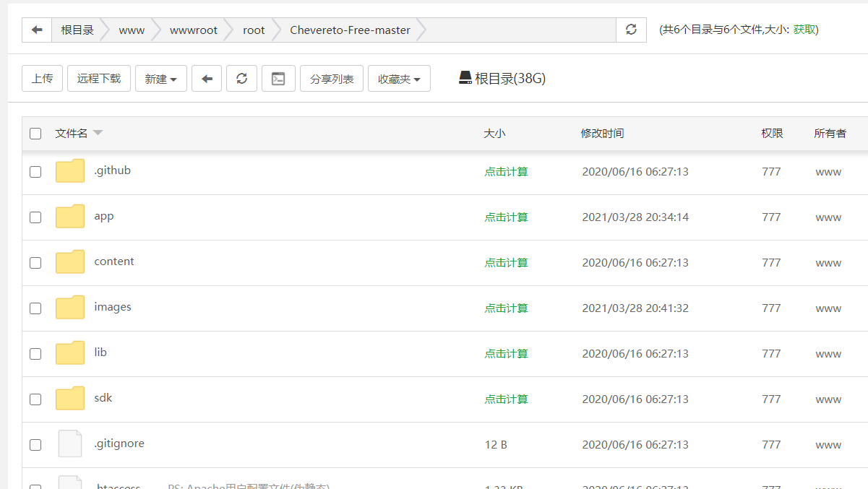Screen dimensions: 868x489
Task: Click the 777 permission in the app row
Action: tap(771, 217)
